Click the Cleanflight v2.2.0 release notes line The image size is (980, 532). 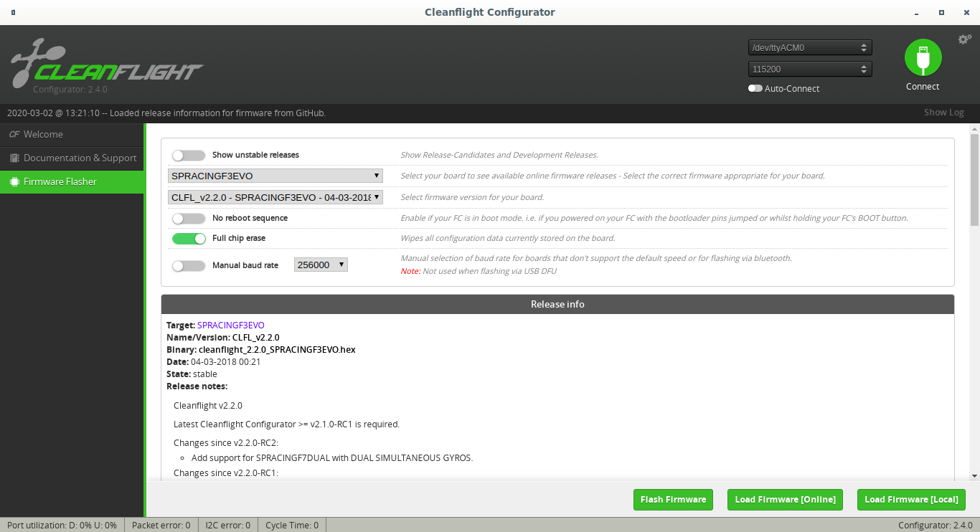tap(208, 406)
